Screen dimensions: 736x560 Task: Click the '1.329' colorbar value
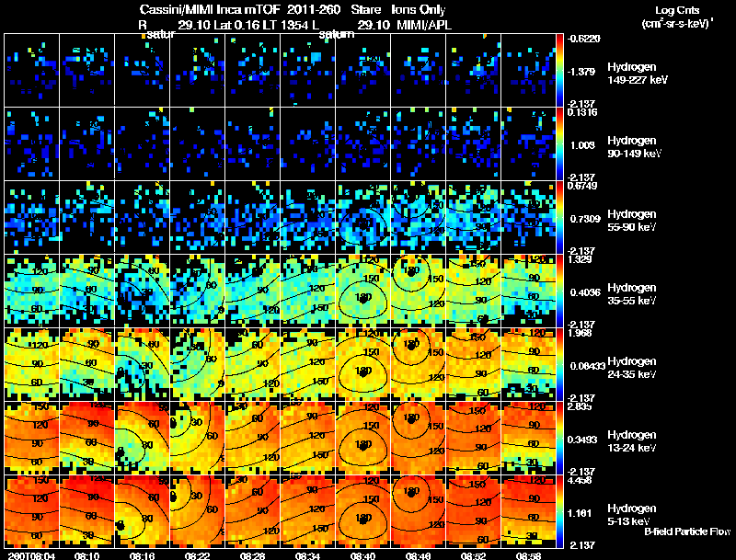[580, 259]
